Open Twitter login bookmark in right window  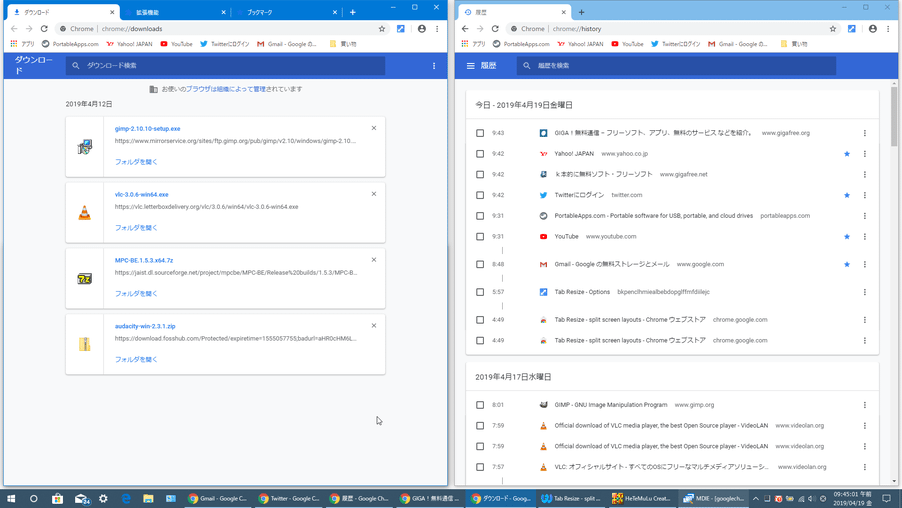[675, 44]
